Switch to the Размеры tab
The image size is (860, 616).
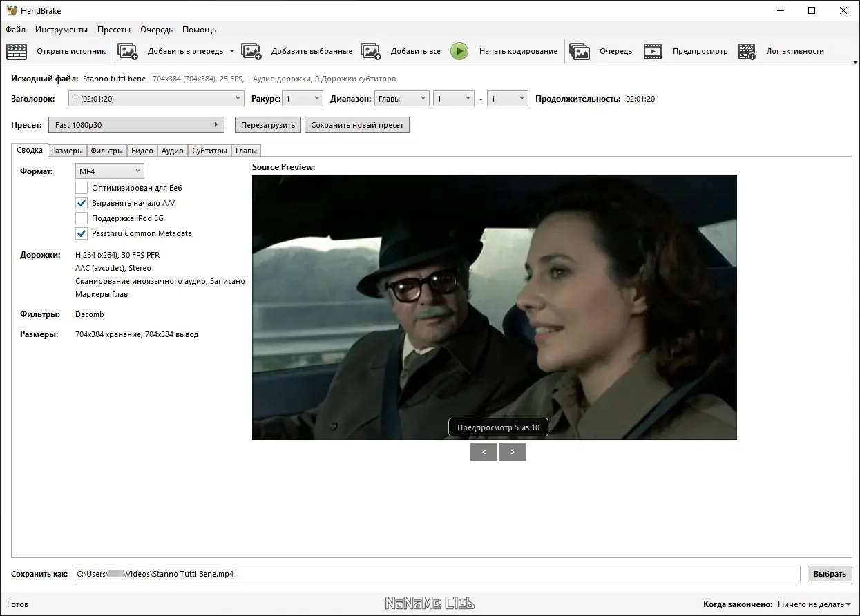(x=67, y=151)
